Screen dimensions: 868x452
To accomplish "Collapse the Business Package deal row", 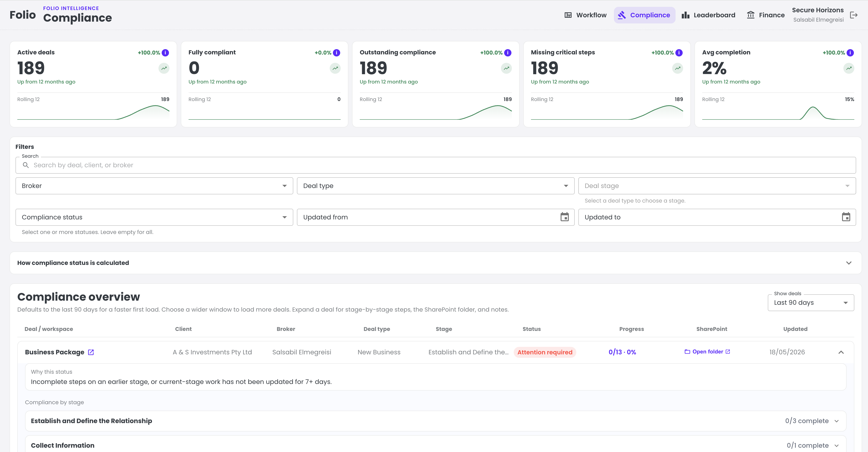I will [841, 352].
